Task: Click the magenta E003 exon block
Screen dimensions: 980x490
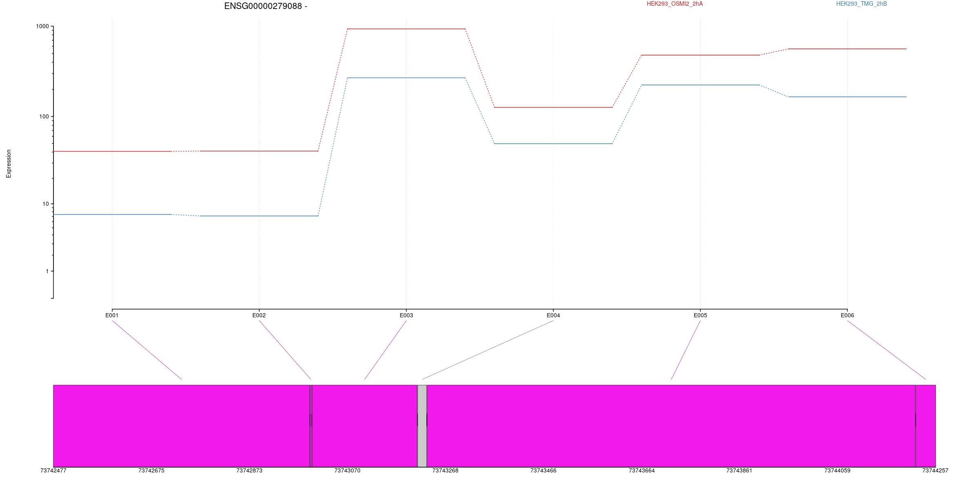Action: pyautogui.click(x=365, y=426)
